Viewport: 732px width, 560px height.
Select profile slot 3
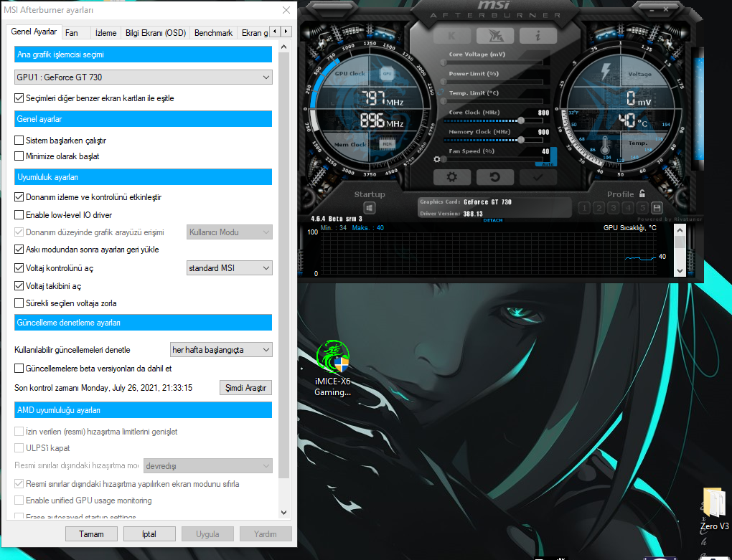coord(614,208)
